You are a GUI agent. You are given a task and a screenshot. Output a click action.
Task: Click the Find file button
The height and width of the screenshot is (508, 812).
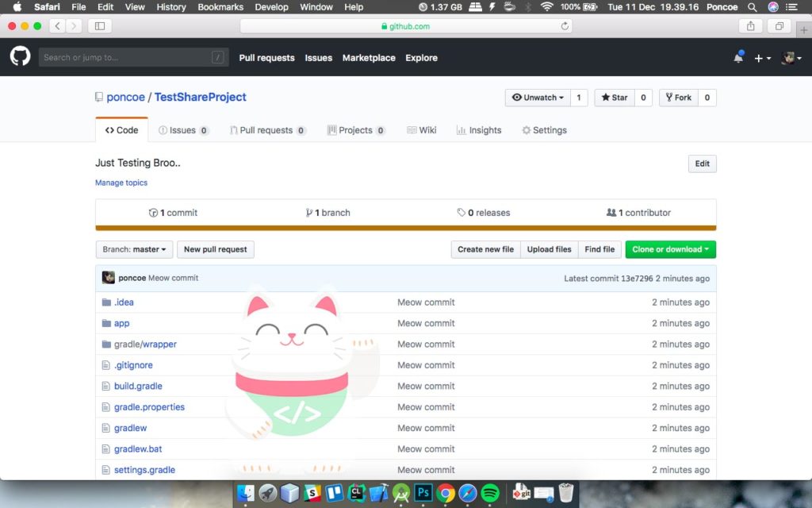[599, 249]
